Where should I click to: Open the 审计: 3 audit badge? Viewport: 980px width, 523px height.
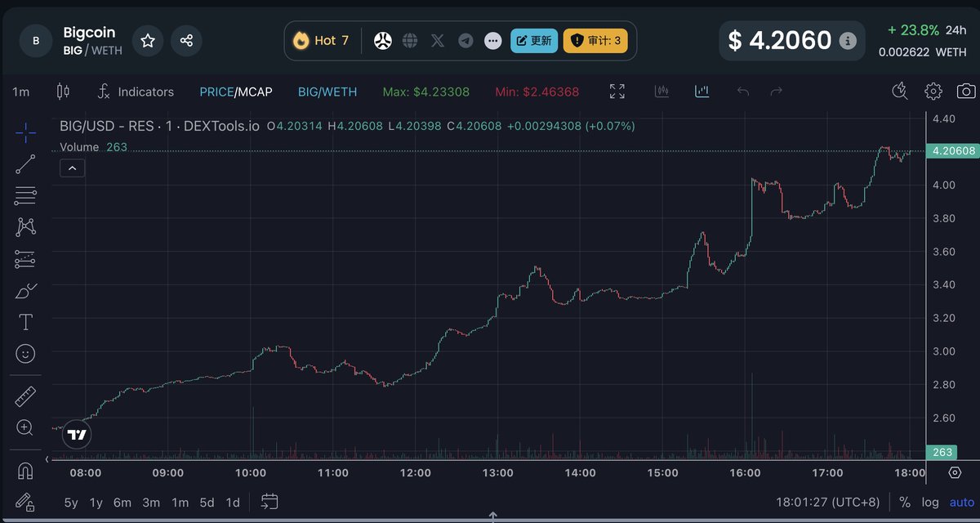point(595,40)
